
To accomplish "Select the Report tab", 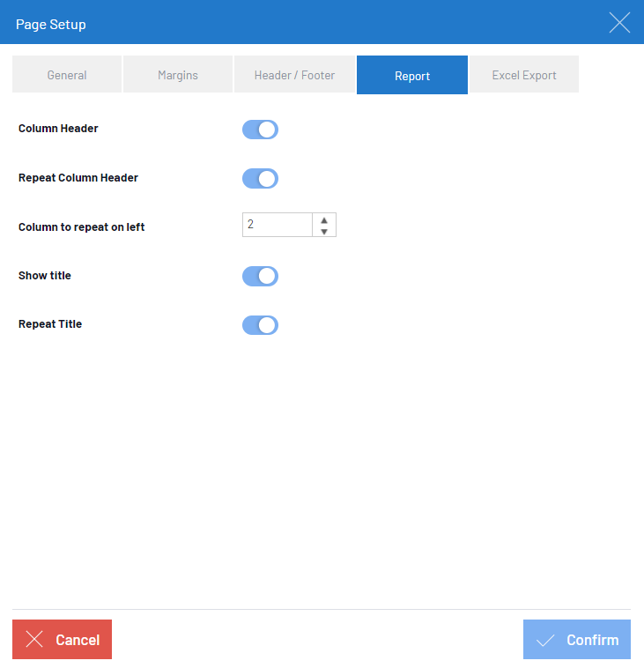I will pyautogui.click(x=412, y=75).
